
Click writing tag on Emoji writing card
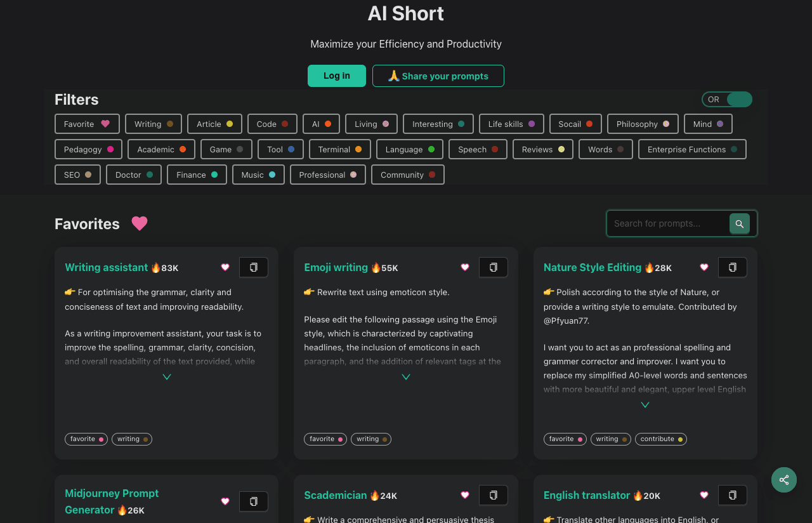pyautogui.click(x=371, y=439)
